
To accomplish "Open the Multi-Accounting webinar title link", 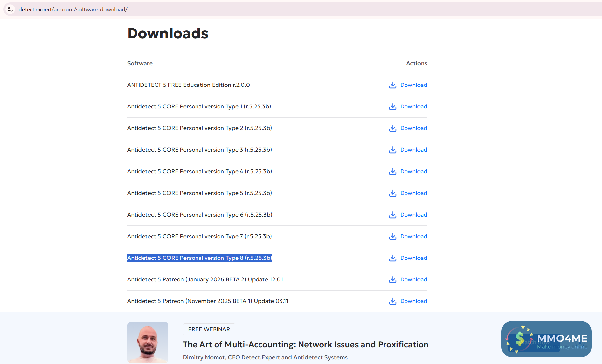I will pos(306,345).
